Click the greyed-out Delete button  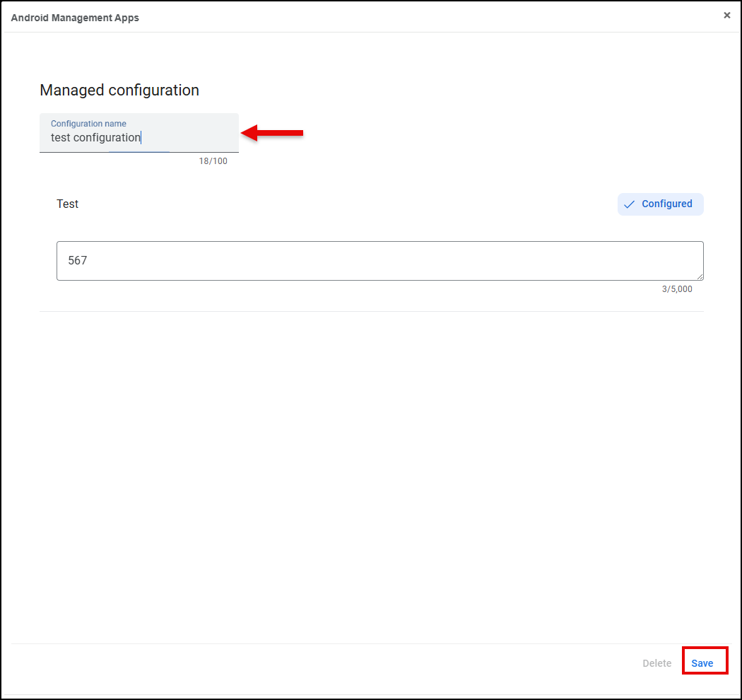click(656, 663)
